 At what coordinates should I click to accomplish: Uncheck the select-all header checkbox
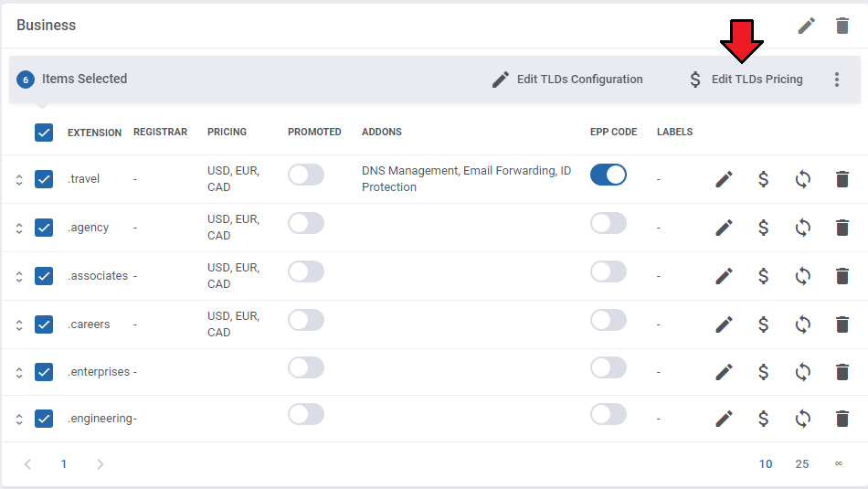pos(44,133)
